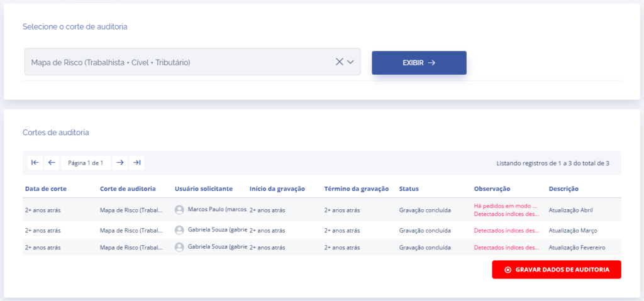Sort by Status column header
This screenshot has width=644, height=301.
pyautogui.click(x=409, y=189)
